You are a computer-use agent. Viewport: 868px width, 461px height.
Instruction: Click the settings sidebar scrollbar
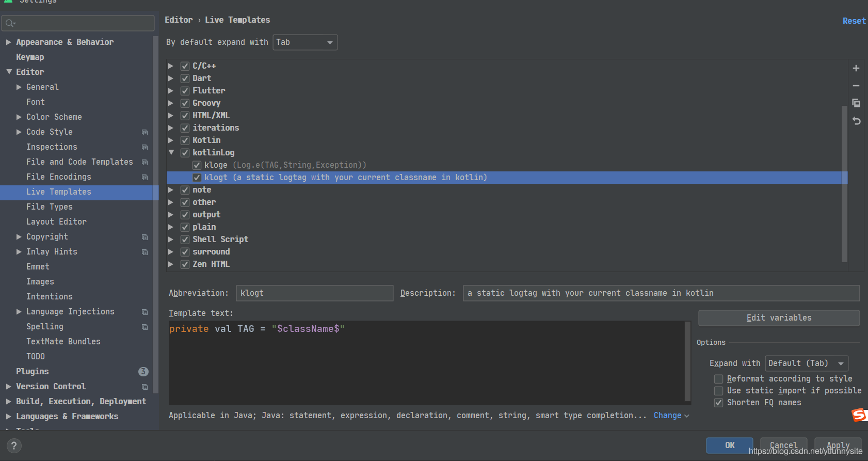(x=155, y=214)
